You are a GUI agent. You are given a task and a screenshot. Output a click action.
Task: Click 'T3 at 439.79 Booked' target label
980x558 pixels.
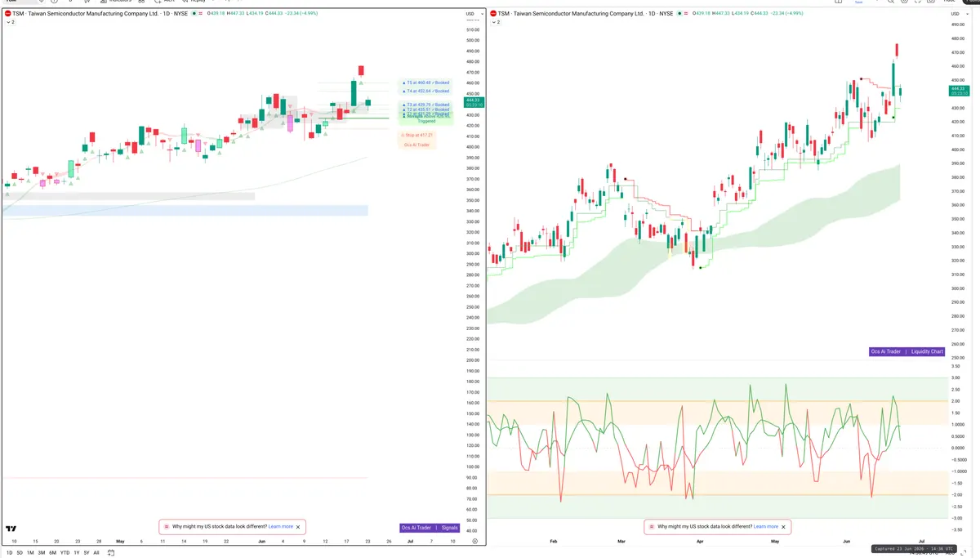point(425,105)
